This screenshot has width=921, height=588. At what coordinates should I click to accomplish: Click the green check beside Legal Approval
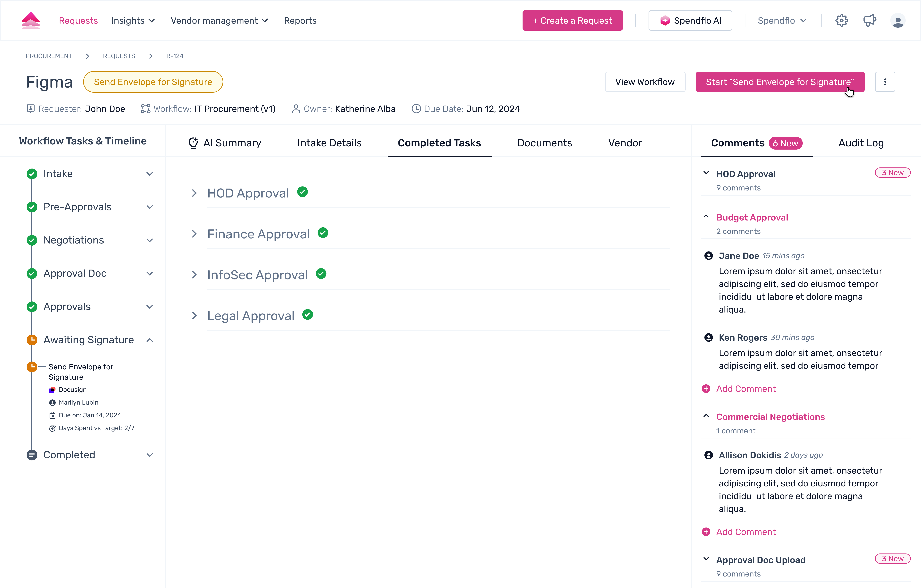coord(307,315)
